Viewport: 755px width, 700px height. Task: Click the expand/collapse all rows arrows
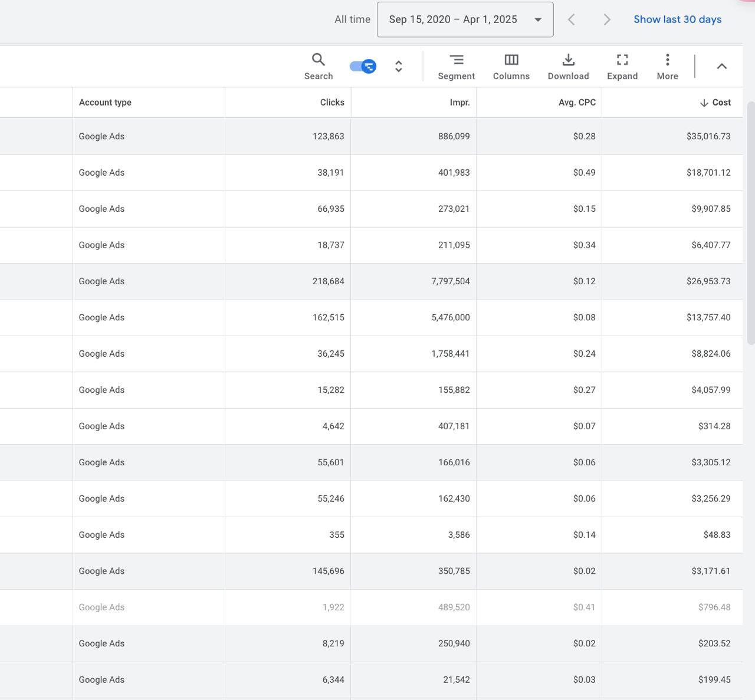pyautogui.click(x=399, y=66)
